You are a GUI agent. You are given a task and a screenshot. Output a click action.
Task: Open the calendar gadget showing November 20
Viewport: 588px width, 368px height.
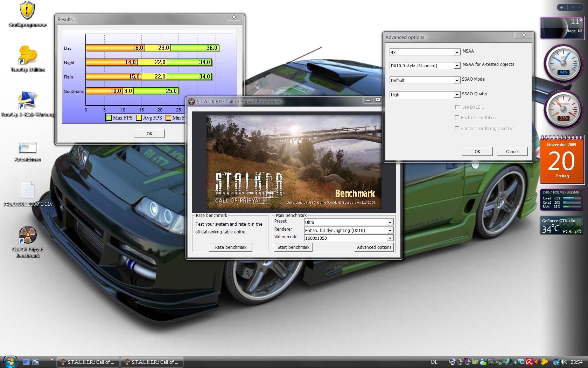point(562,160)
